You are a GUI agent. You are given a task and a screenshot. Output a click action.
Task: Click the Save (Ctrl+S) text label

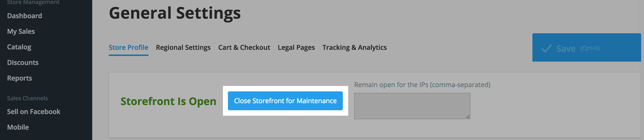578,48
